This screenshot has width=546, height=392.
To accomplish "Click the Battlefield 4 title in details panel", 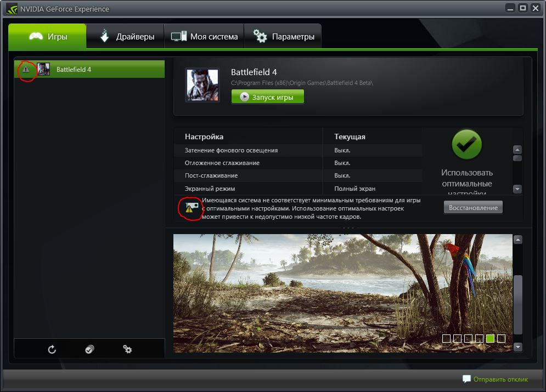I will (x=254, y=72).
